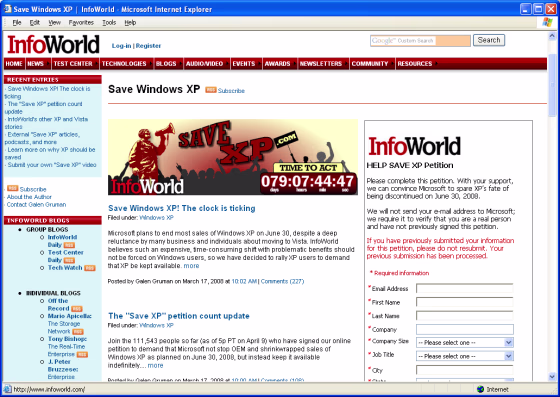The width and height of the screenshot is (560, 397).
Task: Open the Tools menu
Action: (x=109, y=22)
